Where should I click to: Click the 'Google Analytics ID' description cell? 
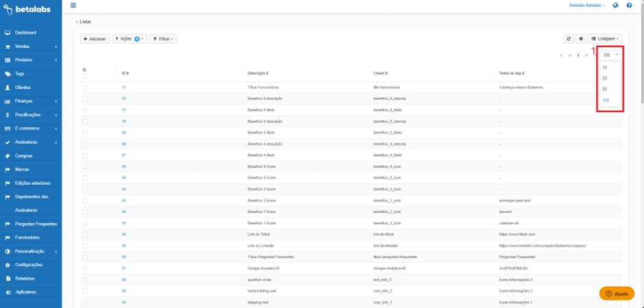tap(265, 268)
